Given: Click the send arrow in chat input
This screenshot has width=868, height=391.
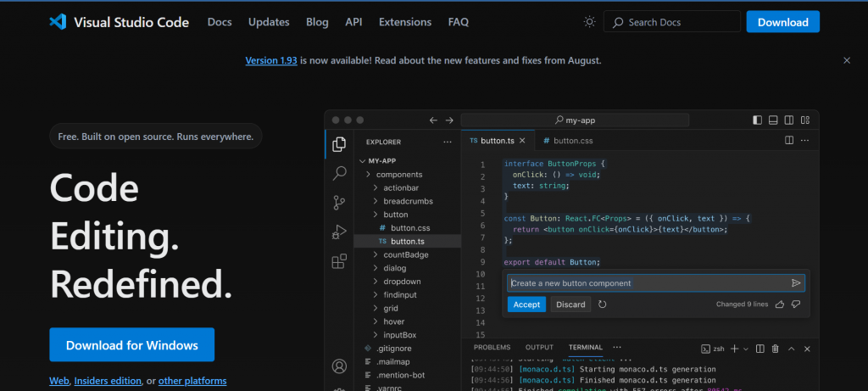Looking at the screenshot, I should [796, 283].
